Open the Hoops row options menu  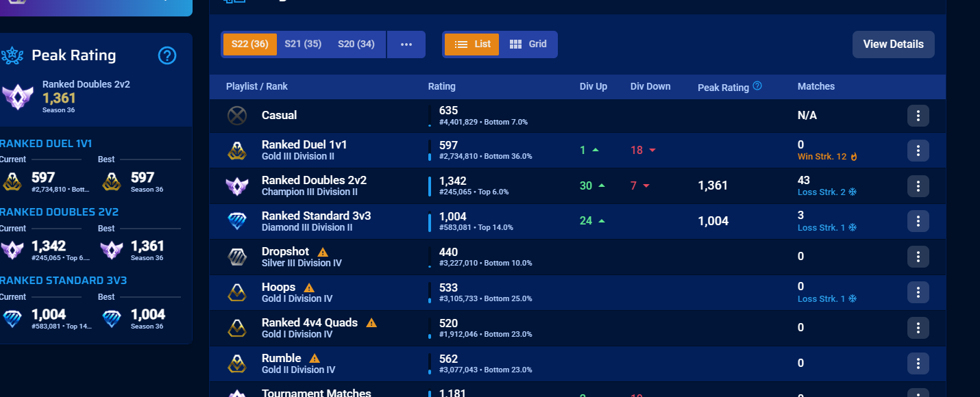(x=918, y=292)
